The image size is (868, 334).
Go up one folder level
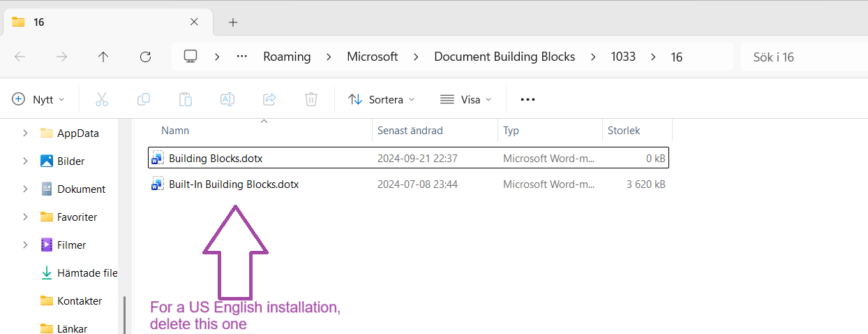[103, 57]
